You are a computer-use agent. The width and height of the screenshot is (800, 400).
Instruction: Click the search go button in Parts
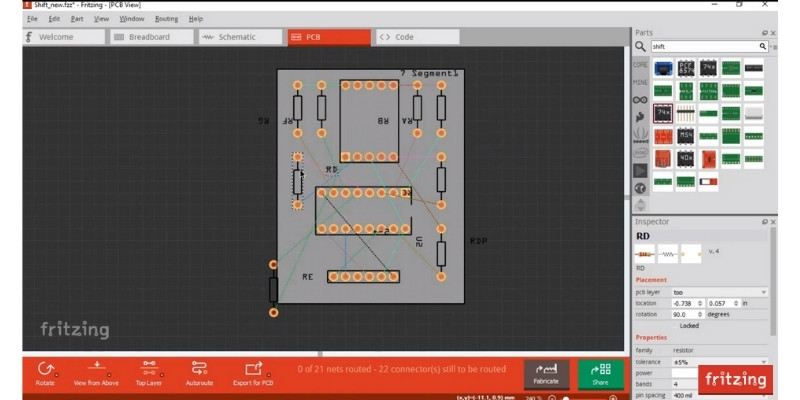pos(763,46)
